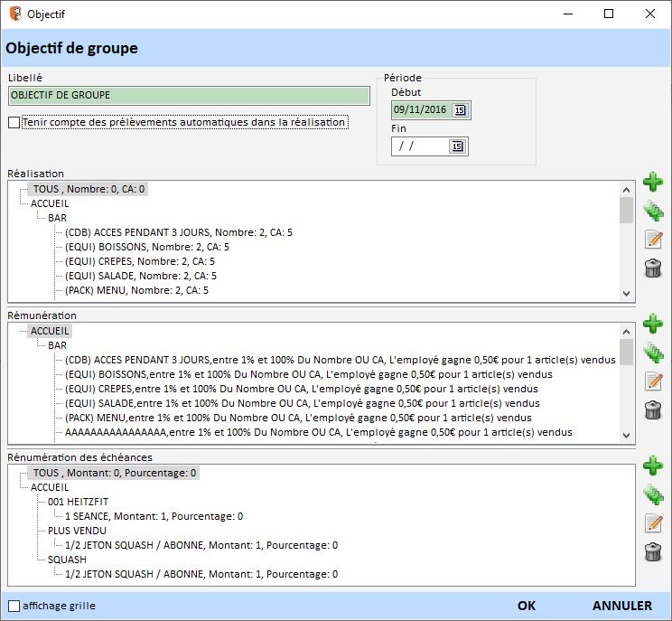The width and height of the screenshot is (672, 621).
Task: Click the green plus icon beside Réalisation
Action: 652,182
